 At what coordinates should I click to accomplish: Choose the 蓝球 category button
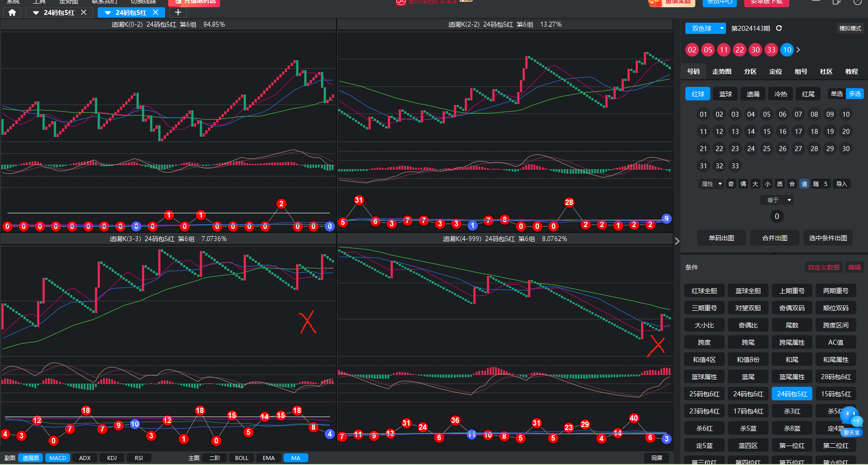tap(726, 94)
